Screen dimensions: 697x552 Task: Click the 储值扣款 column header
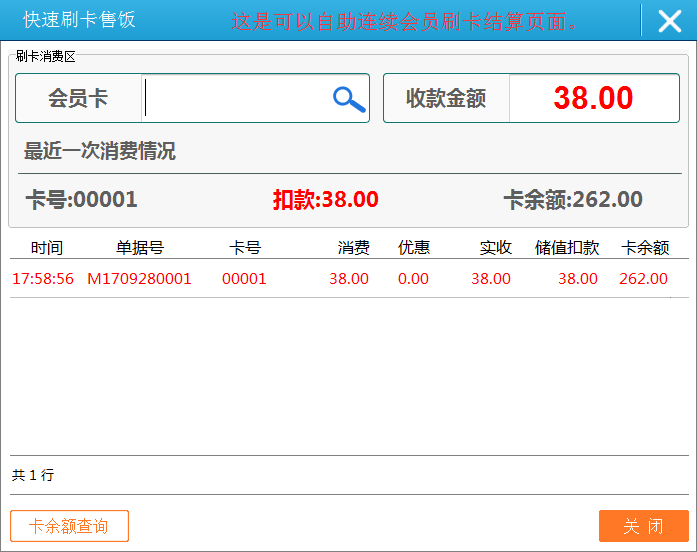[567, 248]
